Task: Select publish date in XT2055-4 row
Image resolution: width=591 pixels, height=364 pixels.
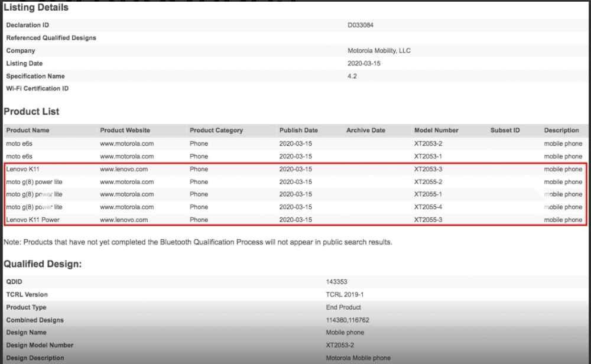Action: pos(295,207)
